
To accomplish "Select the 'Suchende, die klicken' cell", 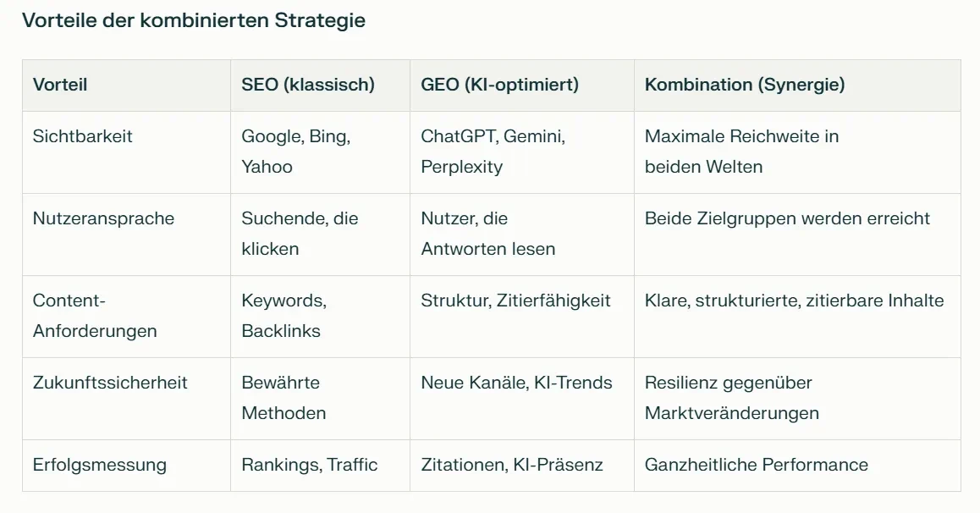I will coord(300,234).
